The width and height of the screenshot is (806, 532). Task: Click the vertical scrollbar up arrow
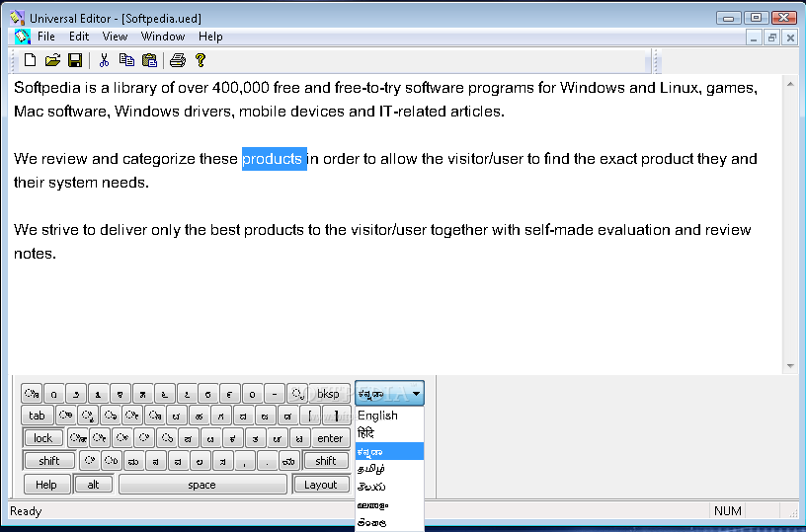click(x=790, y=84)
